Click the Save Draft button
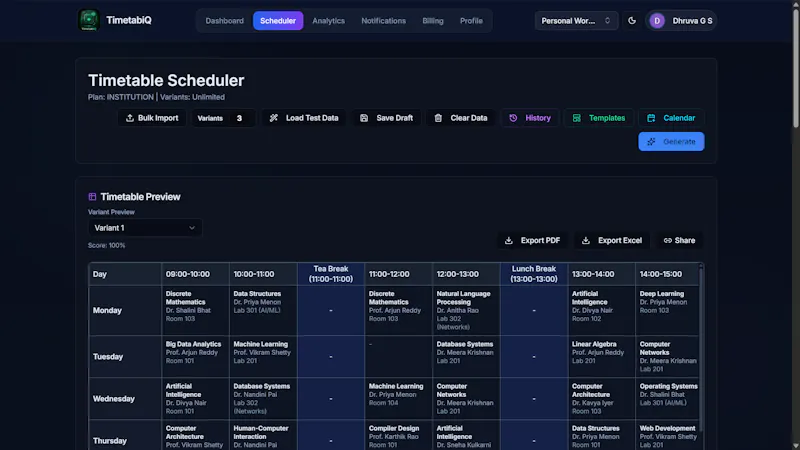 click(x=386, y=118)
